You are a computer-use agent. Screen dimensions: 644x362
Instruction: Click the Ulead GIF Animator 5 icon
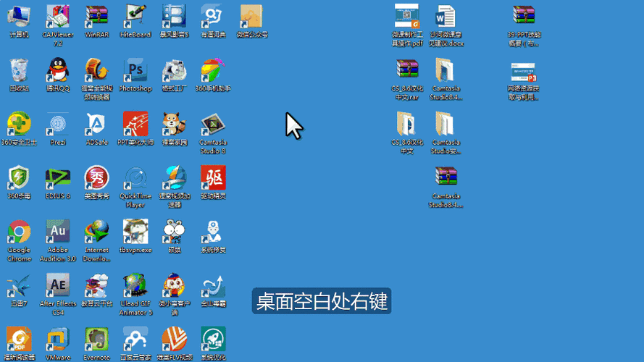[135, 285]
